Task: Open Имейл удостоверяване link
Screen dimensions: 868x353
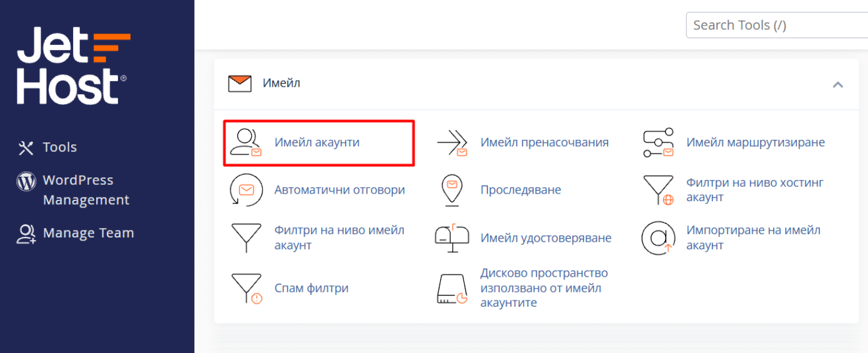Action: 546,238
